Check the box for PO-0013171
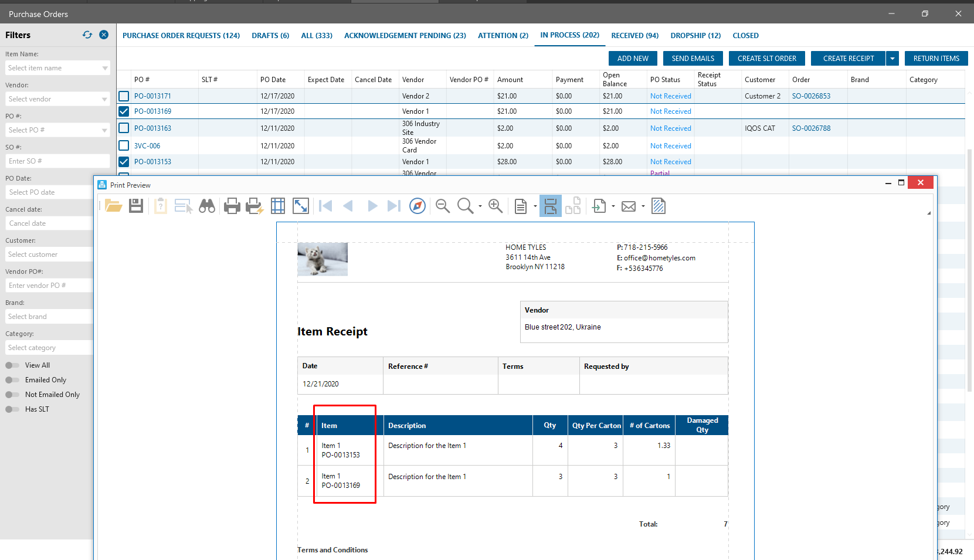This screenshot has height=560, width=974. [124, 96]
